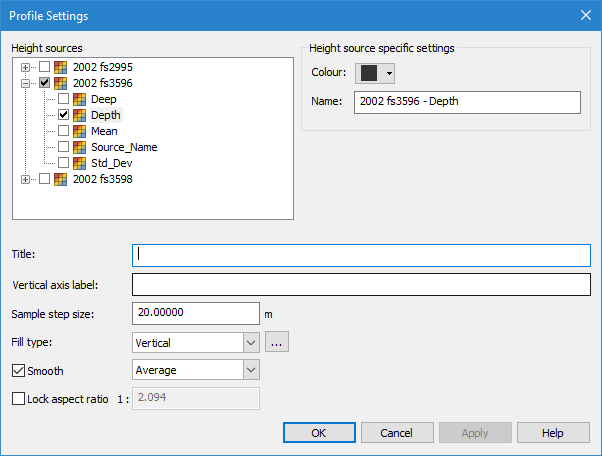Expand the 2002 fs2995 tree node
Screen dimensions: 602x456
25,67
